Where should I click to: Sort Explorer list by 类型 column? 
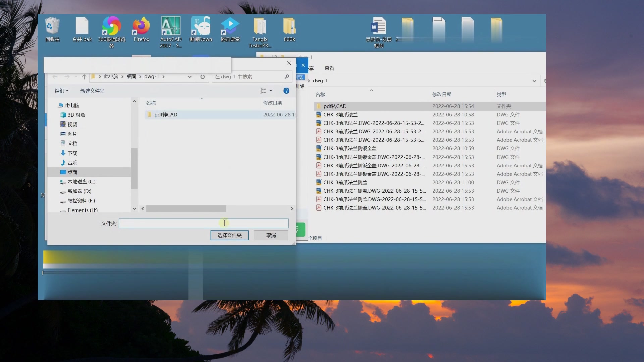[x=501, y=95]
